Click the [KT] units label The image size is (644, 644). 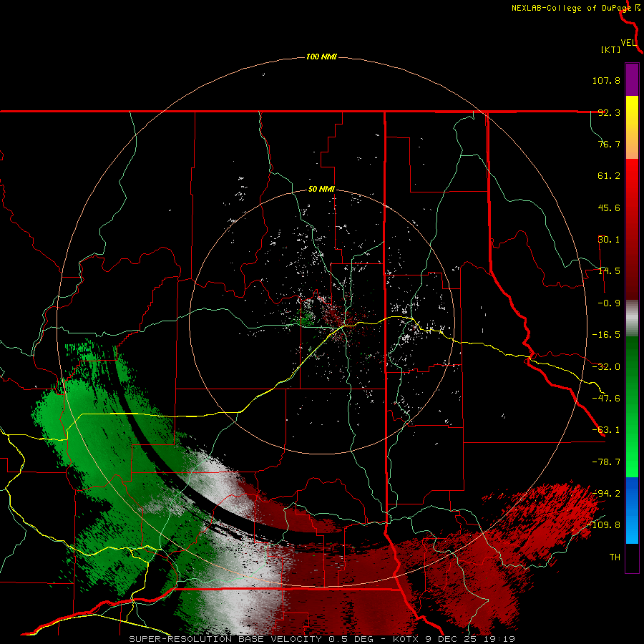coord(610,49)
